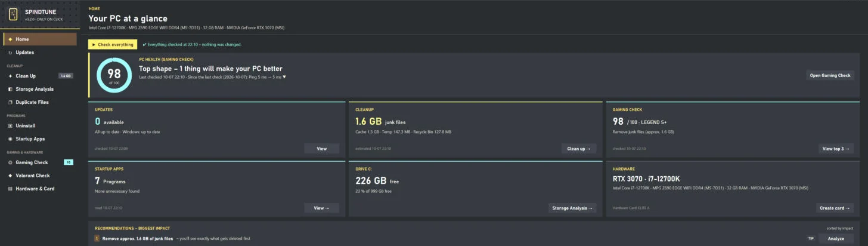Click View in the Startup Apps card
The image size is (868, 246).
click(321, 208)
